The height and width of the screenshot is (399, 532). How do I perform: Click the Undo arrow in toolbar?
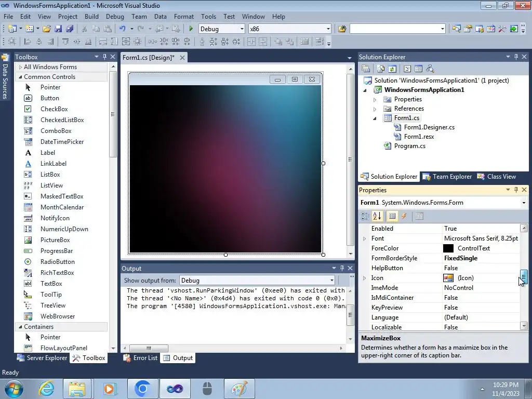(122, 29)
